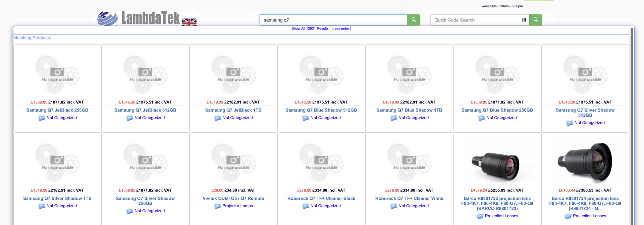Click price £1871.82 under Samsung Q7 JetBlack 256GB image
The image size is (644, 225).
(x=66, y=102)
